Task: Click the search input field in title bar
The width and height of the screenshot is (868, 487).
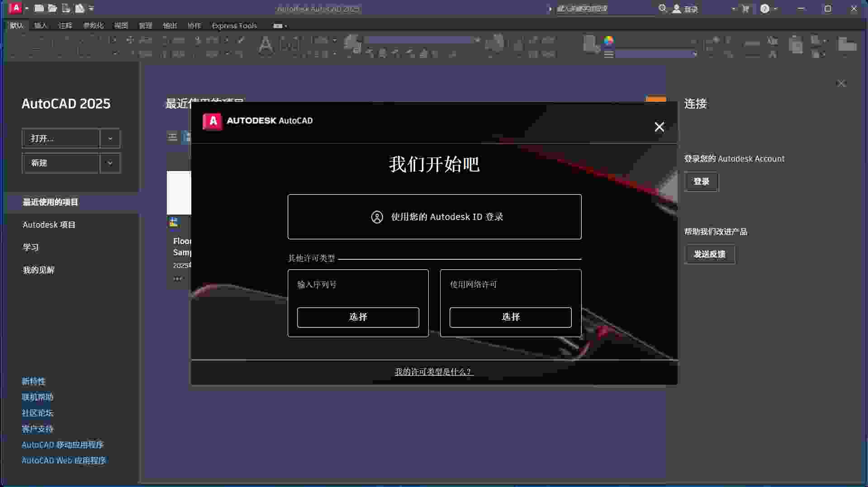Action: click(x=604, y=9)
